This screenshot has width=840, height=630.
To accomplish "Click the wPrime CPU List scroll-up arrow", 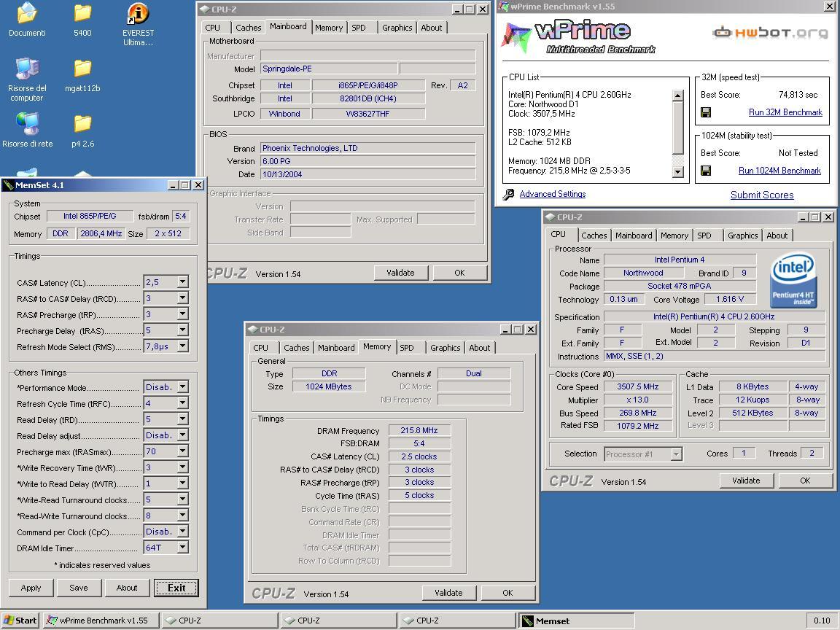I will point(677,96).
